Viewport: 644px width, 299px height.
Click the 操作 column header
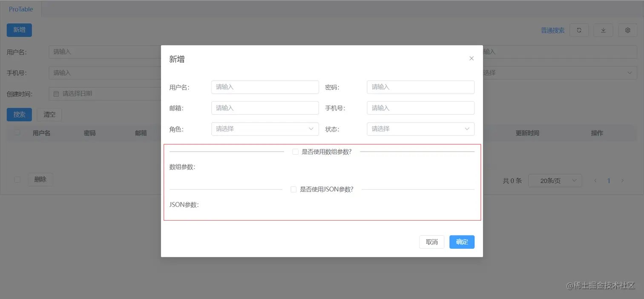(x=597, y=133)
